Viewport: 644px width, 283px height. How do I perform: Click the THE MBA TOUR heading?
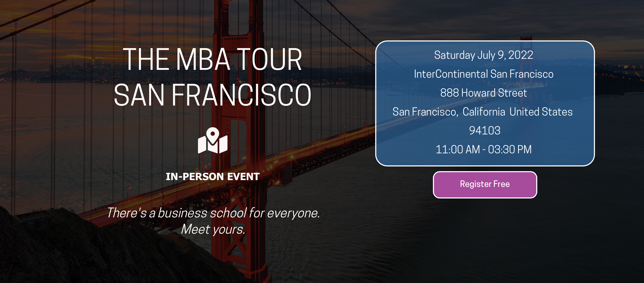point(212,59)
